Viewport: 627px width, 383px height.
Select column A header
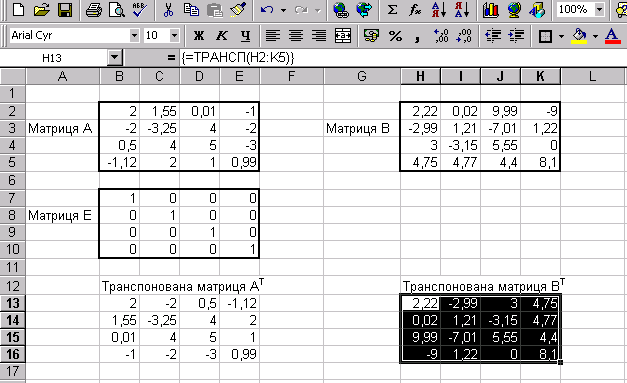(x=63, y=76)
